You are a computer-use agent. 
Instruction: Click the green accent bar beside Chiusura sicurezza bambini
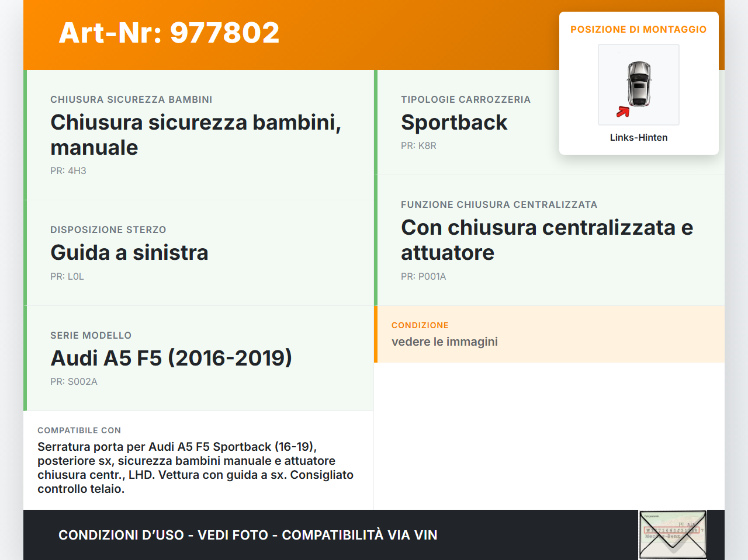coord(25,134)
